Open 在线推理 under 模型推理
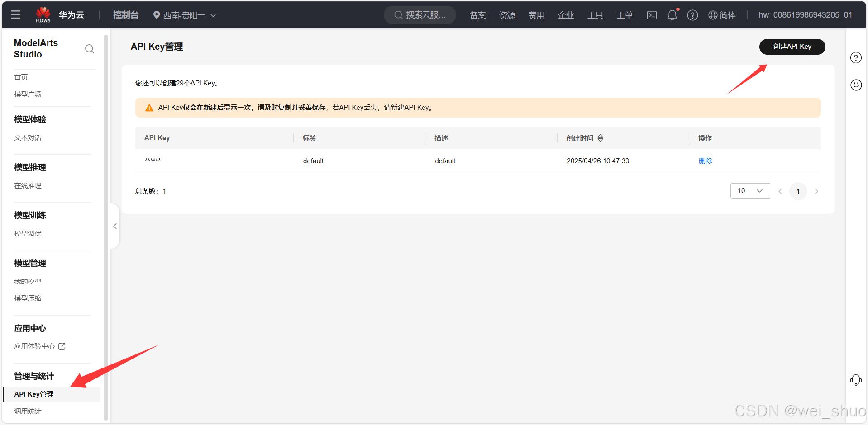The width and height of the screenshot is (868, 425). [28, 185]
